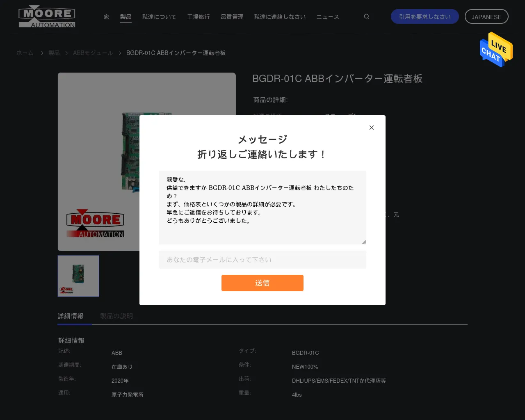
Task: Click the 商品の詳細 section label
Action: tap(271, 100)
